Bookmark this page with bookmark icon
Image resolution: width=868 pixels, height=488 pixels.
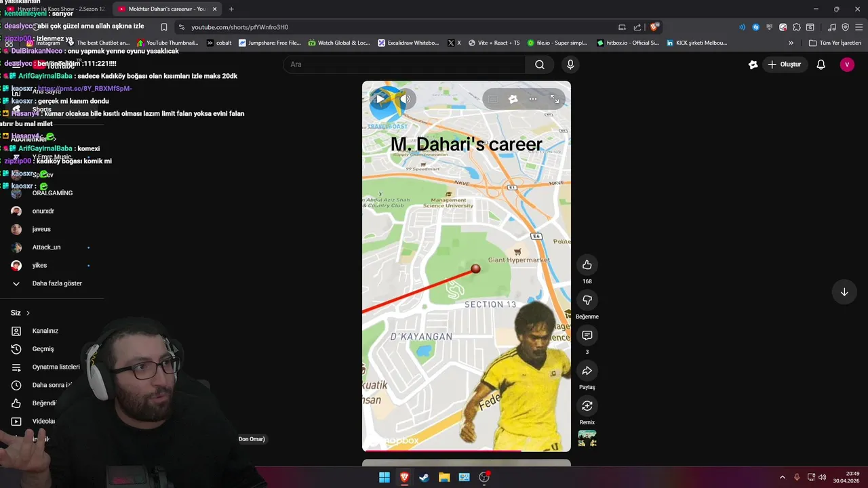(164, 27)
